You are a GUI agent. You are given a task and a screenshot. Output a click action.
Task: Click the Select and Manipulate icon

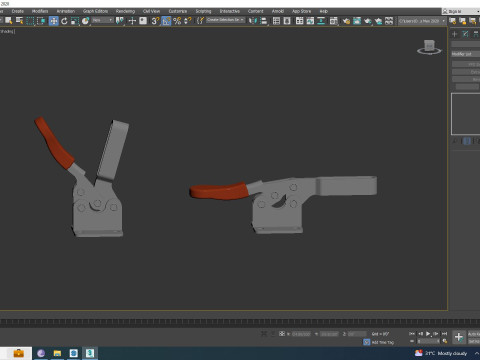[x=132, y=21]
